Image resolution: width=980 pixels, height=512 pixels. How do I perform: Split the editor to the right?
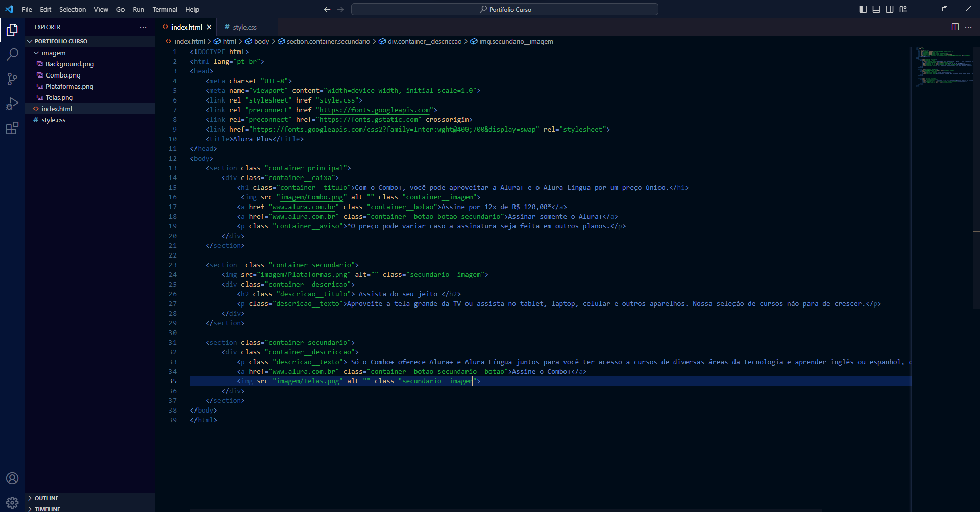point(955,27)
